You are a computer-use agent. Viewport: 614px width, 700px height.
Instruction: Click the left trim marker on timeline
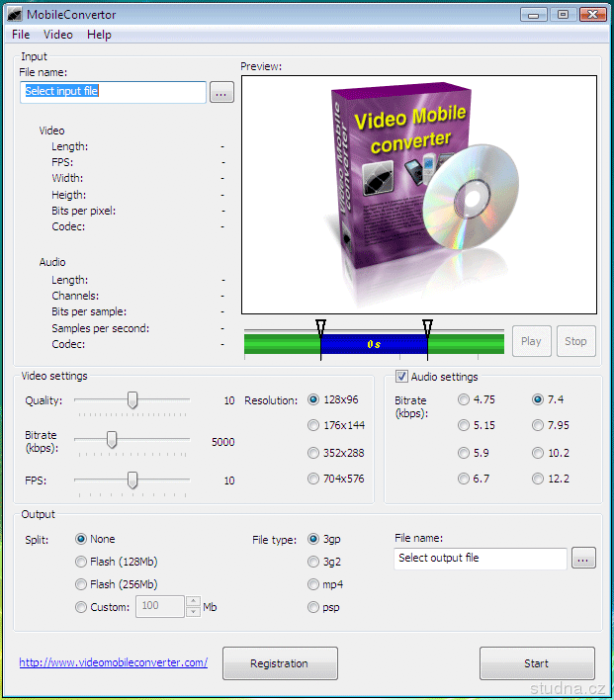point(319,326)
